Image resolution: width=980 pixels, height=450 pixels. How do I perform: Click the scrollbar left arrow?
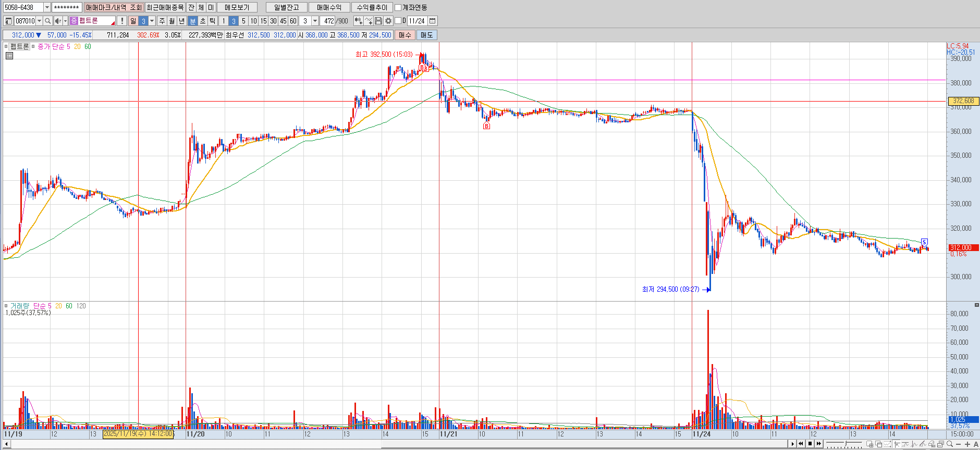6,444
